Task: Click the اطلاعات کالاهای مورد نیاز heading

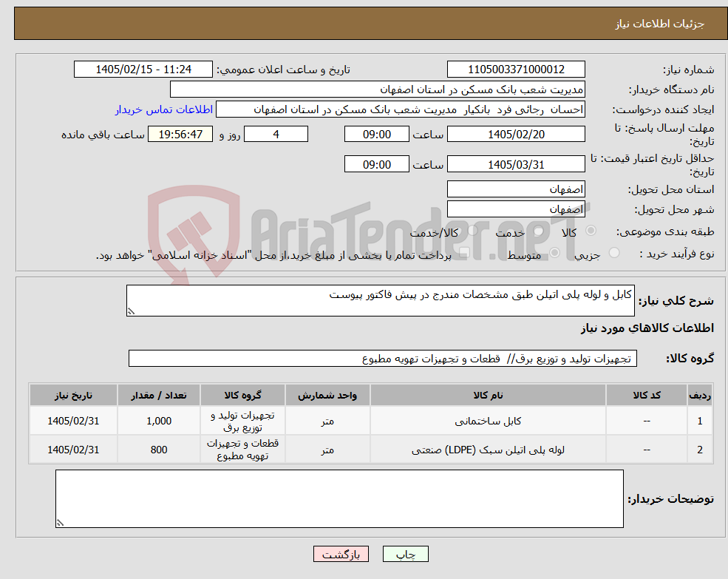Action: (x=647, y=328)
